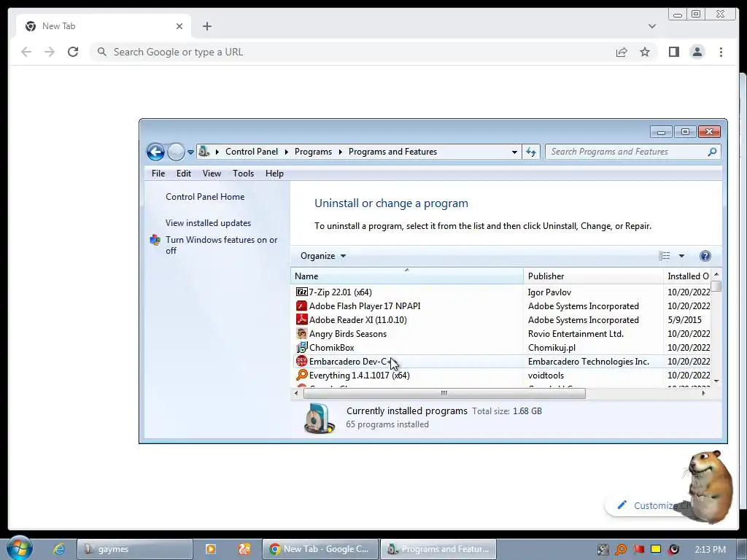Go back in the Control Panel window

pos(155,152)
